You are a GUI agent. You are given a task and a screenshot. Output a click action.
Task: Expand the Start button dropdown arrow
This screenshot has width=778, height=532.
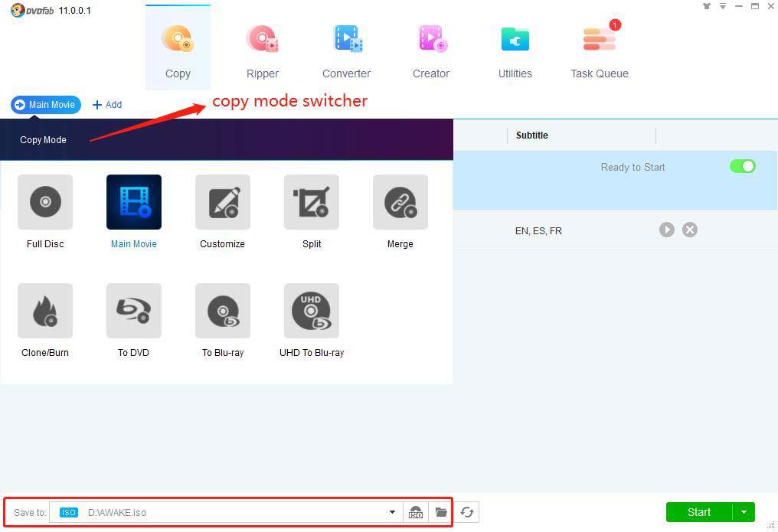coord(744,512)
